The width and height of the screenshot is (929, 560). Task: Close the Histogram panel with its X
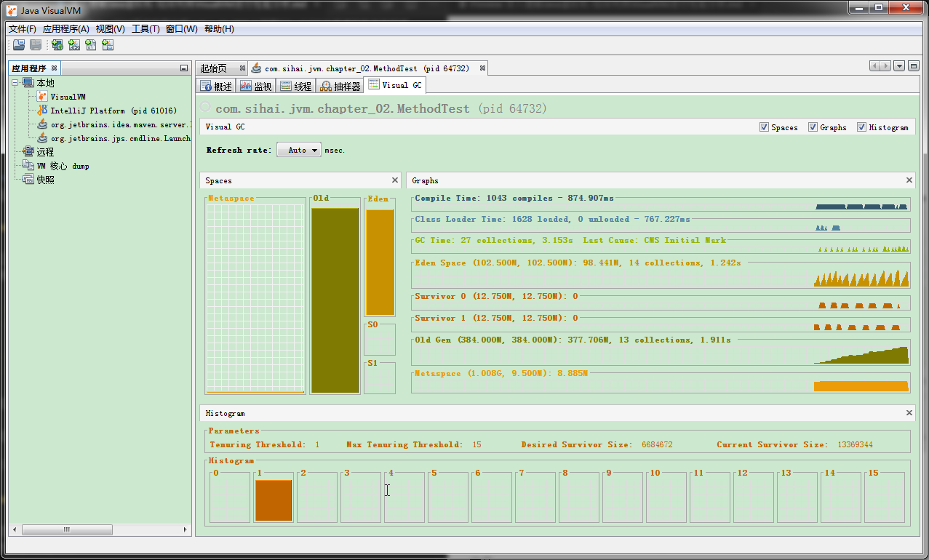tap(909, 413)
